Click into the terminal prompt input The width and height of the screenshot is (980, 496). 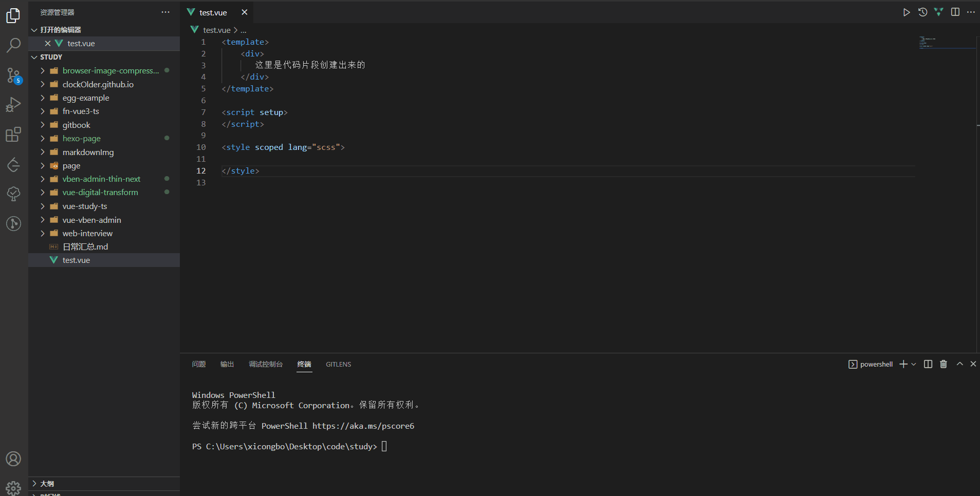pos(384,446)
